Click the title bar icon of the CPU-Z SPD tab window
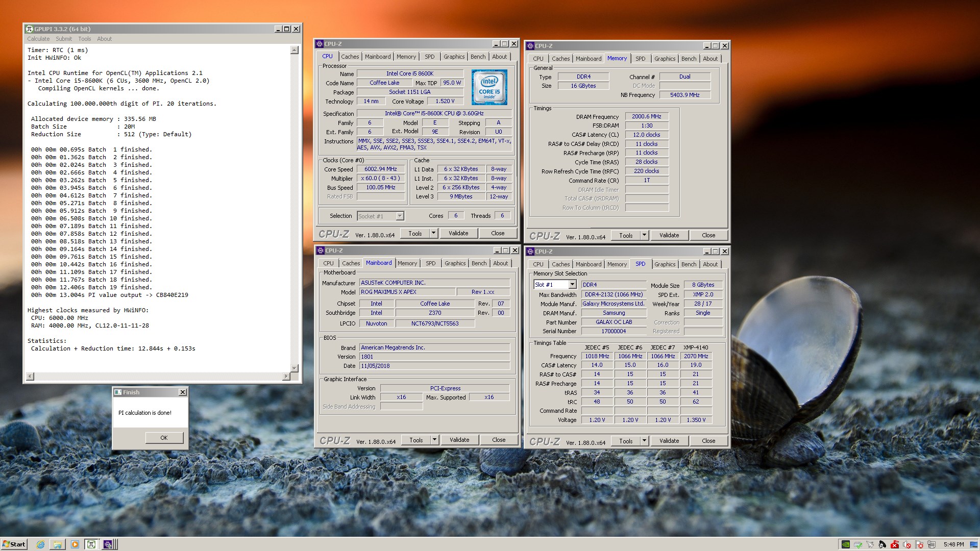 [x=530, y=252]
